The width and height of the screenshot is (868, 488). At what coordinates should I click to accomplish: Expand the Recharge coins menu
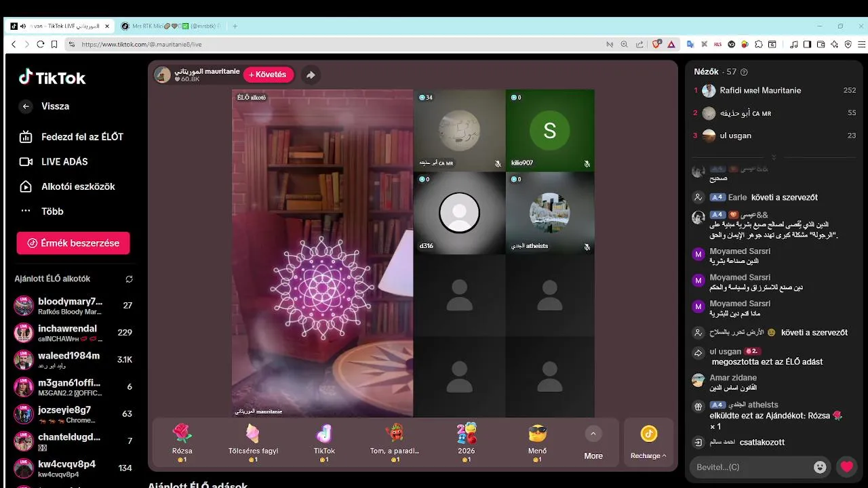[648, 443]
